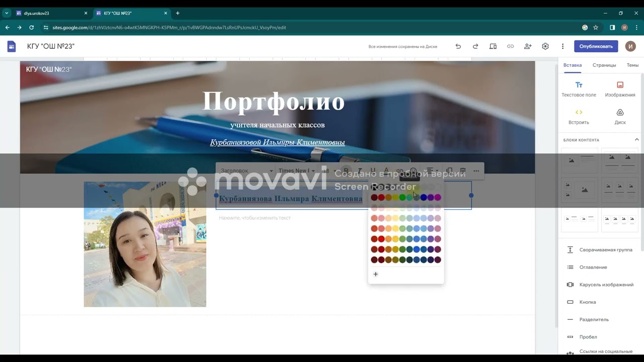The width and height of the screenshot is (644, 362).
Task: Insert a text box (Текстовое поле)
Action: (x=579, y=89)
